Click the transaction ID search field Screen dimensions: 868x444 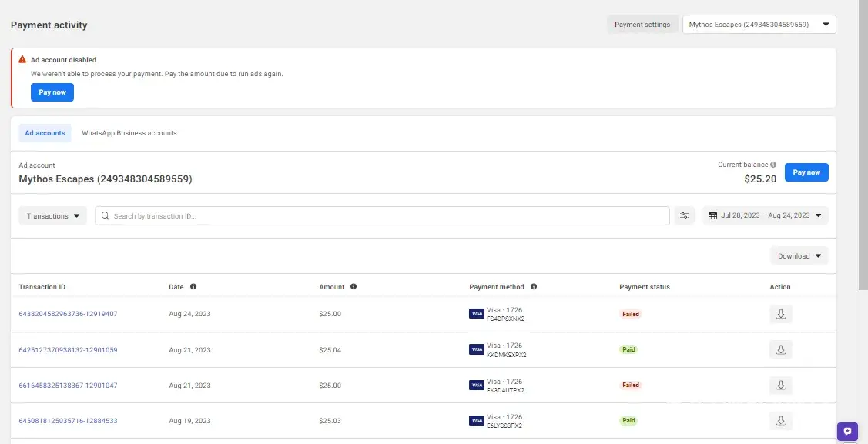(x=385, y=216)
